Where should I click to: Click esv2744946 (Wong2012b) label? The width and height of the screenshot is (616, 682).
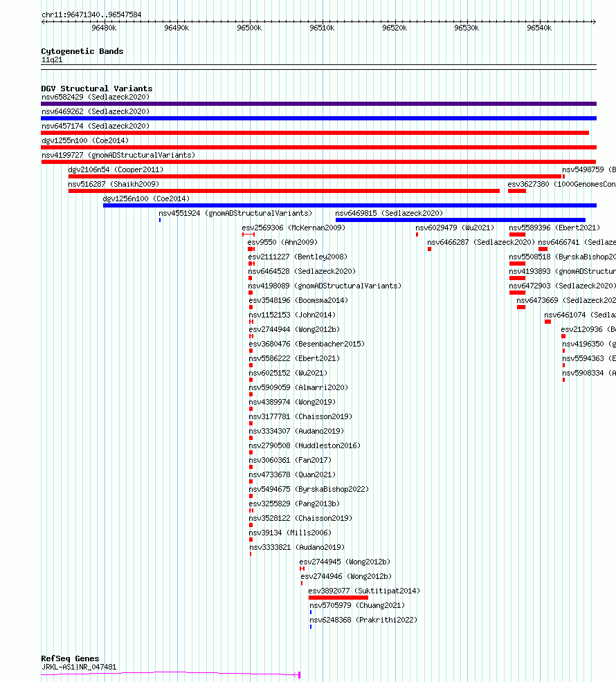[346, 576]
